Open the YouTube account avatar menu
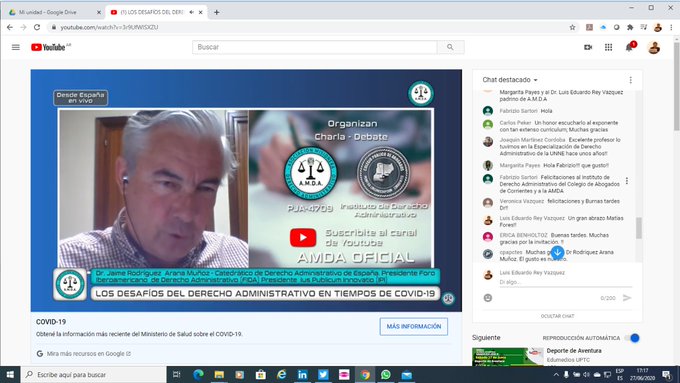This screenshot has width=680, height=383. 654,47
